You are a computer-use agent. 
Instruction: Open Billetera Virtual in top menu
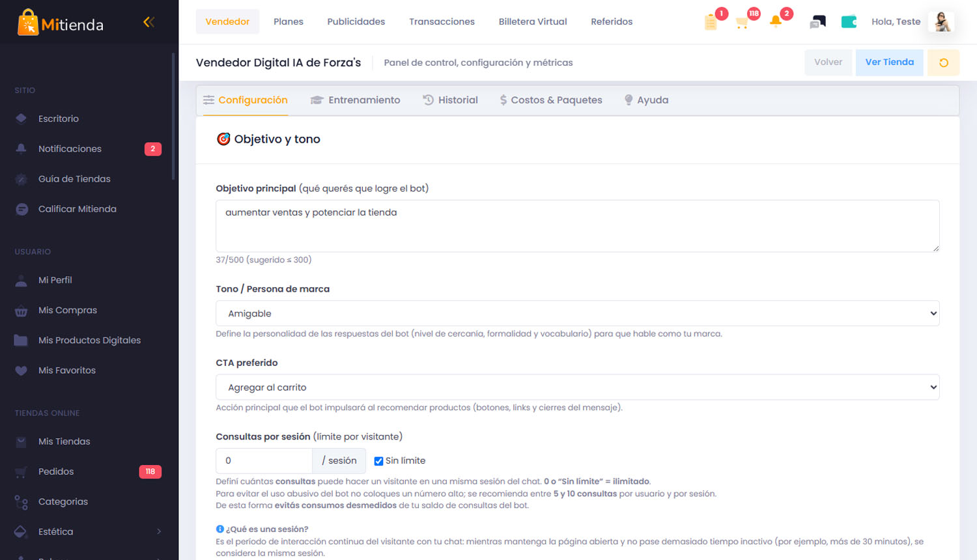tap(533, 21)
